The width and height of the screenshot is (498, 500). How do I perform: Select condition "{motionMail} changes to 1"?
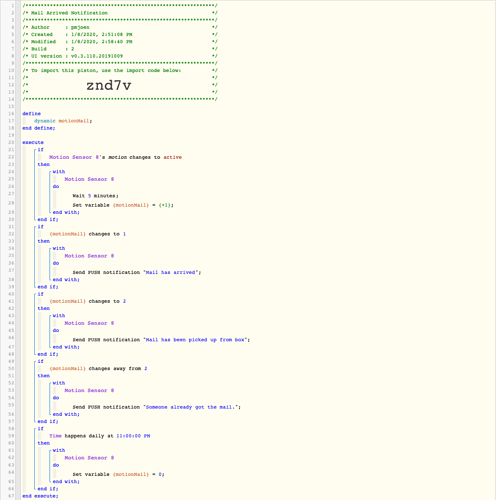88,234
